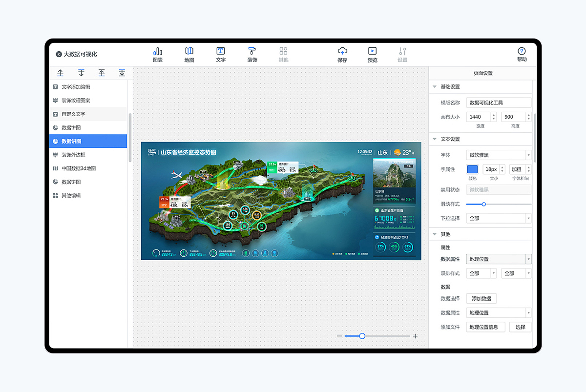Click the layer list scrollbar
The height and width of the screenshot is (392, 586).
tap(130, 138)
